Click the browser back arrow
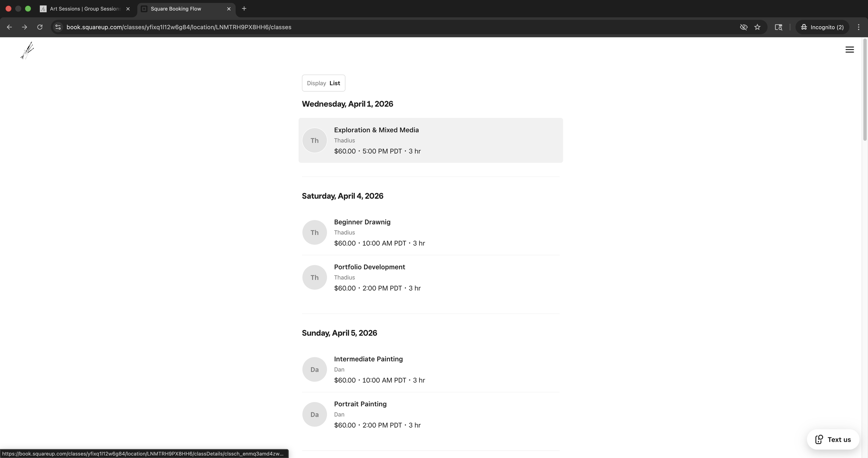This screenshot has height=458, width=868. (x=9, y=27)
